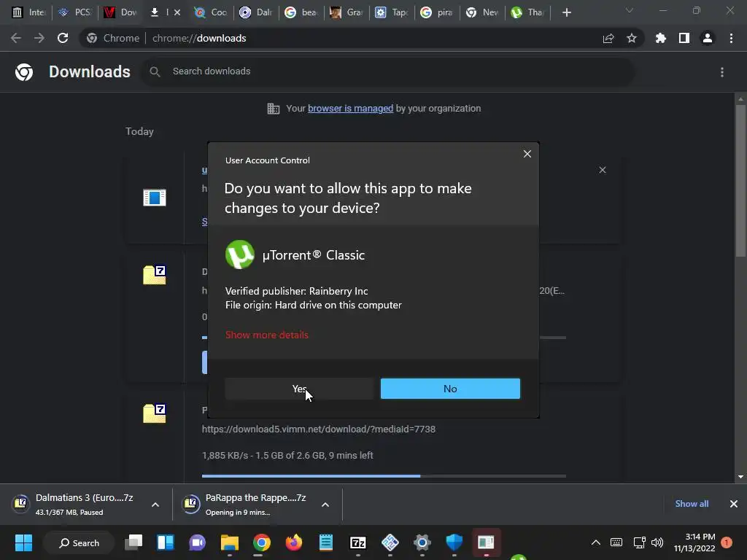
Task: Share this page via share icon
Action: click(x=608, y=38)
